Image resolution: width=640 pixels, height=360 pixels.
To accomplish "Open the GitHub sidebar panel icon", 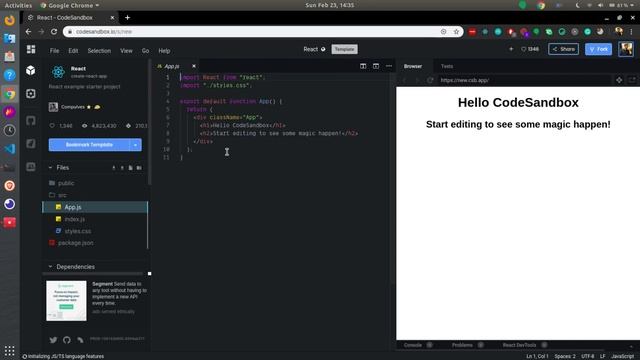I will coord(31,120).
